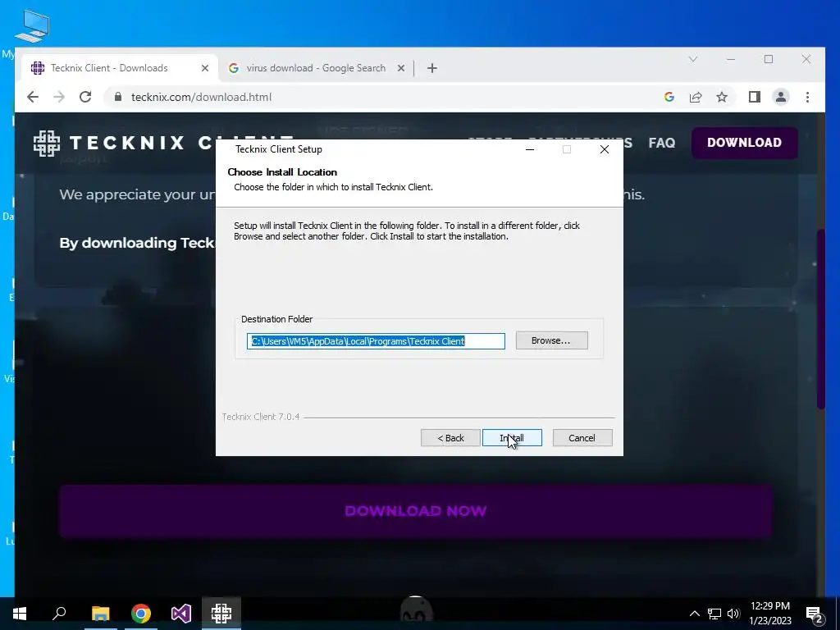The width and height of the screenshot is (840, 630).
Task: Open a new Chrome tab
Action: [x=432, y=68]
